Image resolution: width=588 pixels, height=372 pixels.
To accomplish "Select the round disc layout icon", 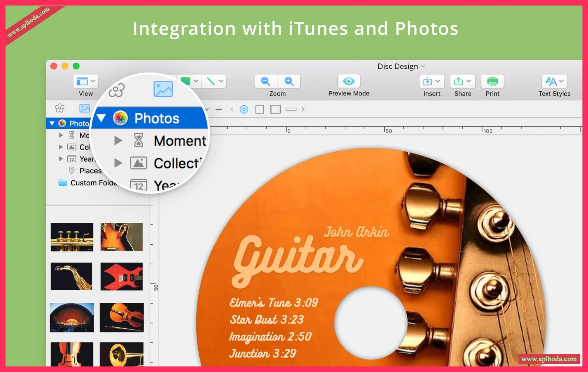I will (x=244, y=109).
